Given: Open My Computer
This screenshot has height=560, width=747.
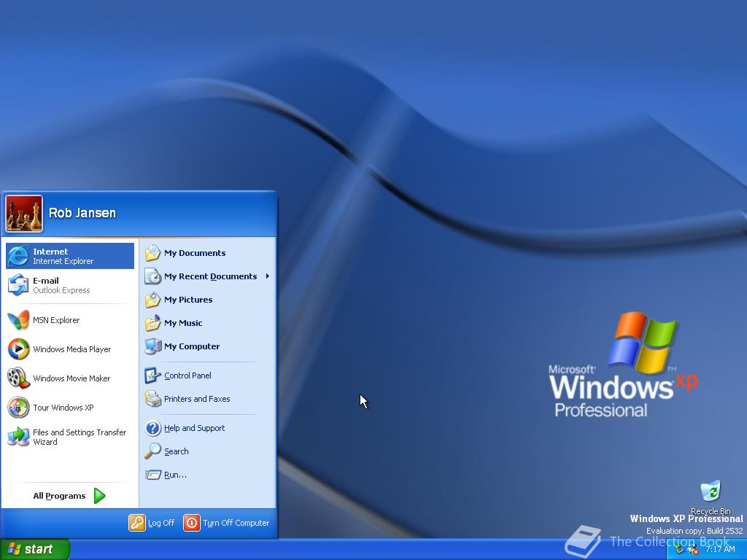Looking at the screenshot, I should click(x=208, y=346).
